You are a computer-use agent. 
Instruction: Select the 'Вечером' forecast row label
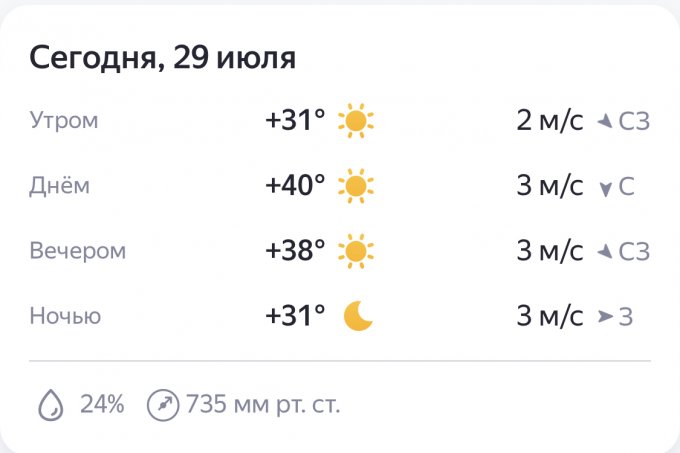[x=78, y=251]
